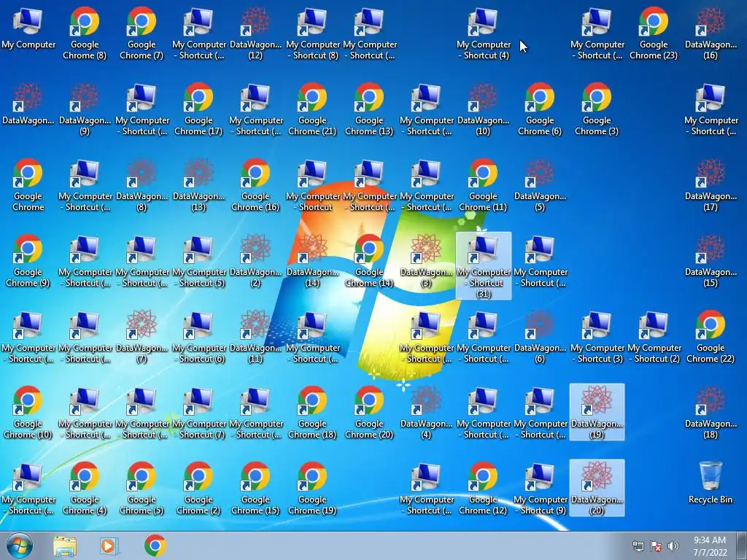
Task: Select the DataWagon (18) shortcut
Action: point(711,413)
